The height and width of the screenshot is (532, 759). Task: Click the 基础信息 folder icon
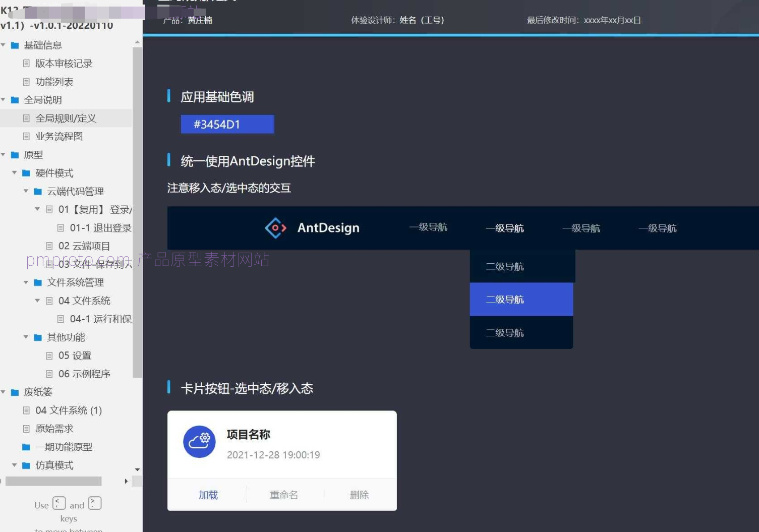click(15, 45)
